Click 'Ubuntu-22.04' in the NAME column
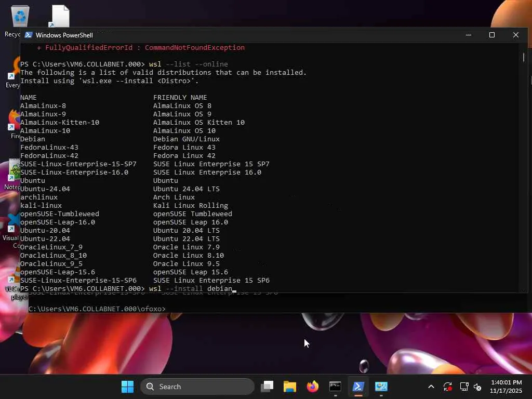This screenshot has width=532, height=399. click(x=45, y=239)
